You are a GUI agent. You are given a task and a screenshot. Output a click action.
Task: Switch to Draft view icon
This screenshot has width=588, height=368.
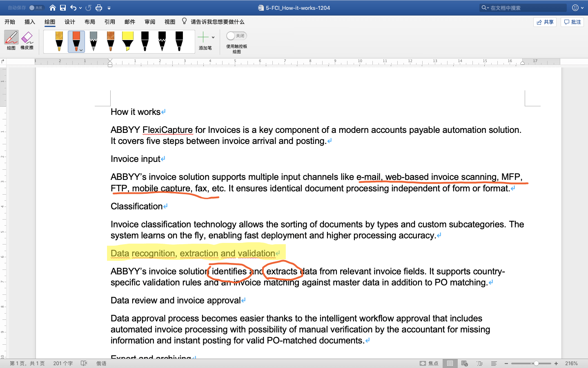point(494,364)
